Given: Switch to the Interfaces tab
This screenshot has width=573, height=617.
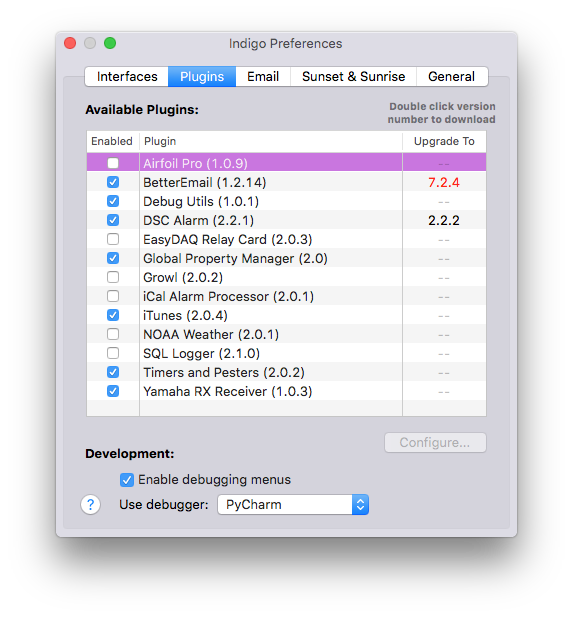Looking at the screenshot, I should click(x=127, y=76).
